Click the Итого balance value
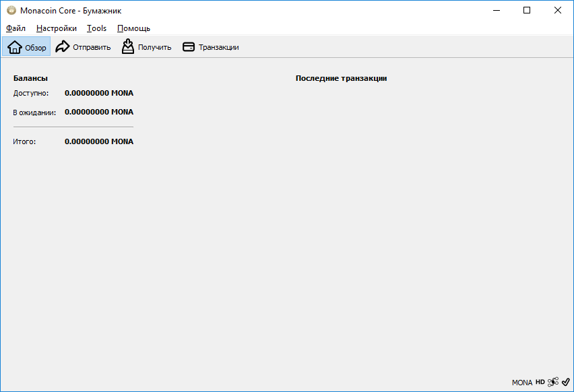Viewport: 574px width, 392px height. [x=99, y=141]
